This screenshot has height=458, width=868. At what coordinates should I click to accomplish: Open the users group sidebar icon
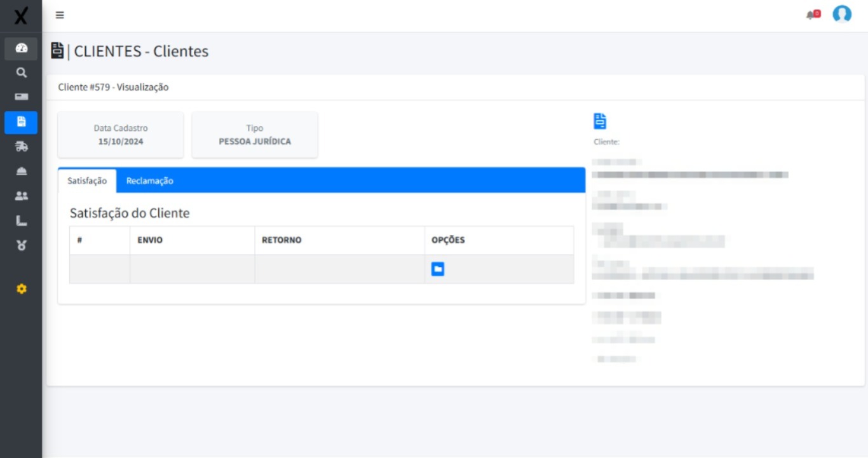[21, 196]
